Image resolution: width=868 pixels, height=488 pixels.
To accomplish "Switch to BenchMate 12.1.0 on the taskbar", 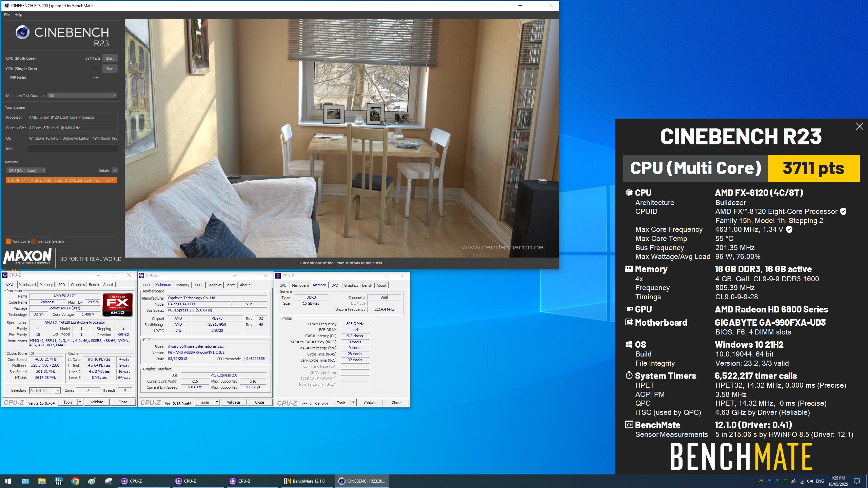I will tap(307, 481).
